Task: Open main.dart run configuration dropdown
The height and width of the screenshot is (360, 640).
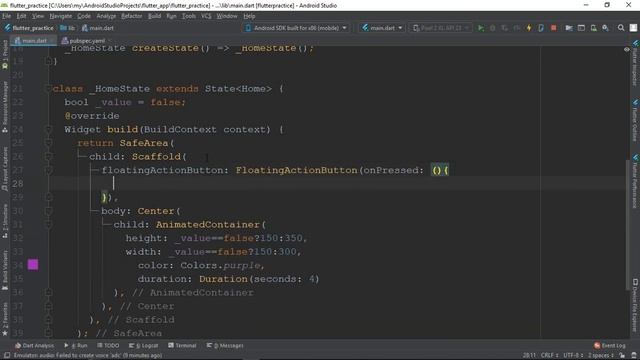Action: 382,28
